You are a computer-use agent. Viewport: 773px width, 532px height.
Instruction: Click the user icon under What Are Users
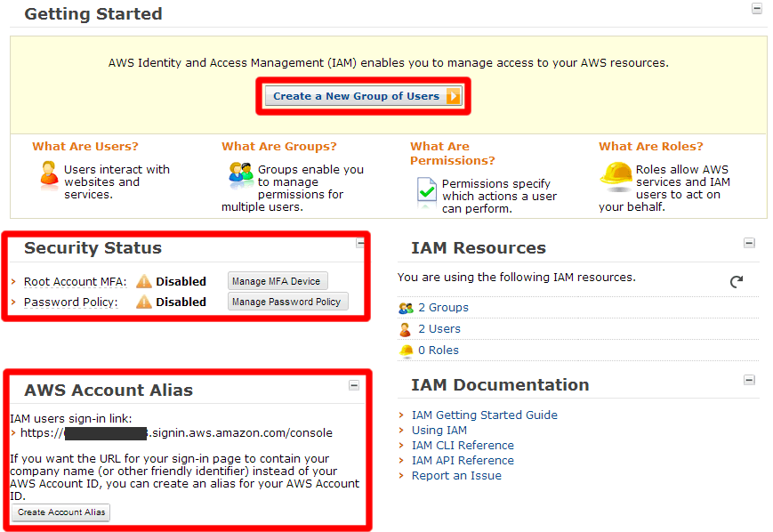[49, 175]
